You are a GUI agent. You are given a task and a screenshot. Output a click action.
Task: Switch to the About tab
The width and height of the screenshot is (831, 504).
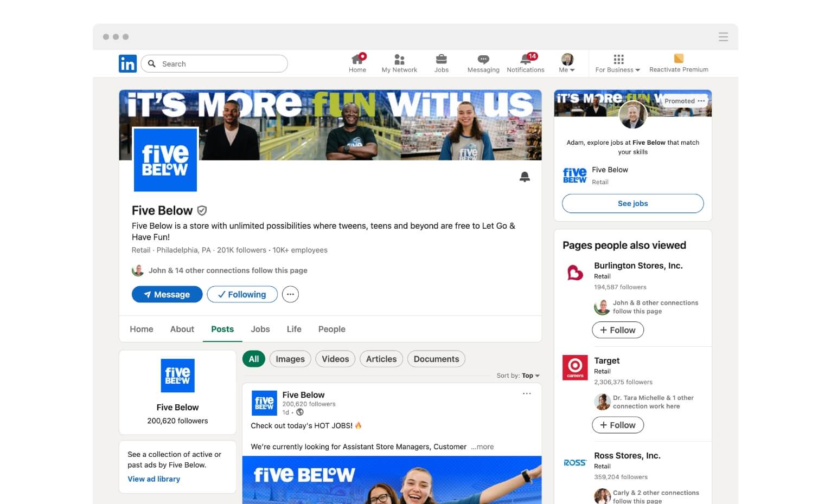(x=182, y=329)
